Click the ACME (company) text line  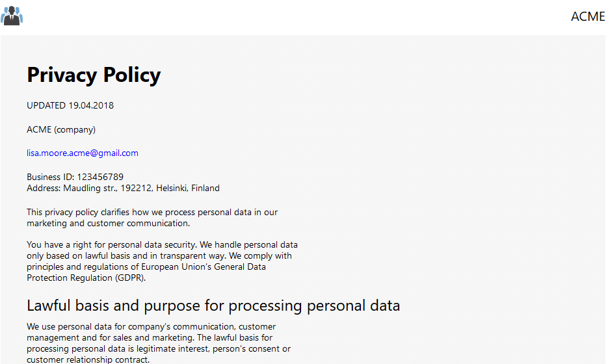(61, 129)
